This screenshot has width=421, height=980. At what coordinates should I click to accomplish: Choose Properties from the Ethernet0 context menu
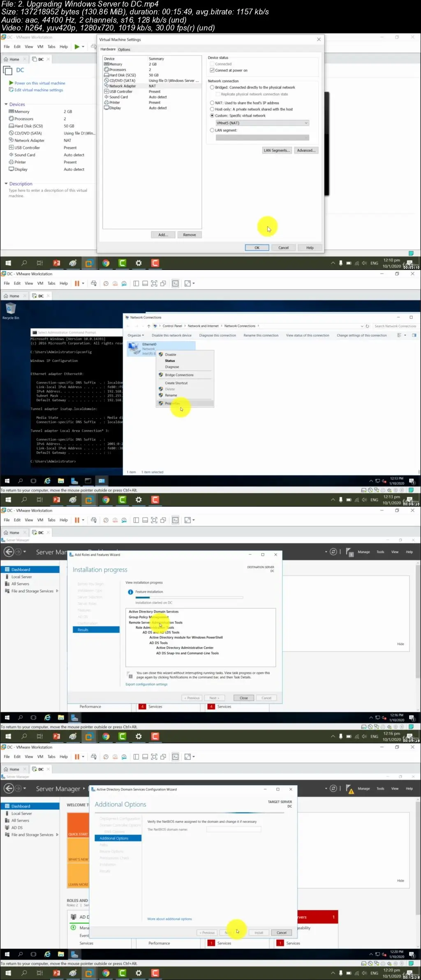[185, 403]
